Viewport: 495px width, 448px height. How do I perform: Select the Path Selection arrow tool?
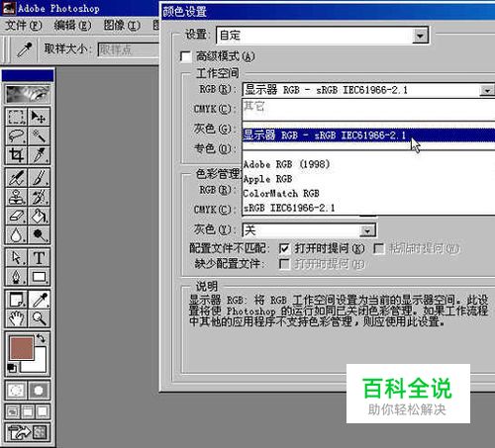pos(16,258)
